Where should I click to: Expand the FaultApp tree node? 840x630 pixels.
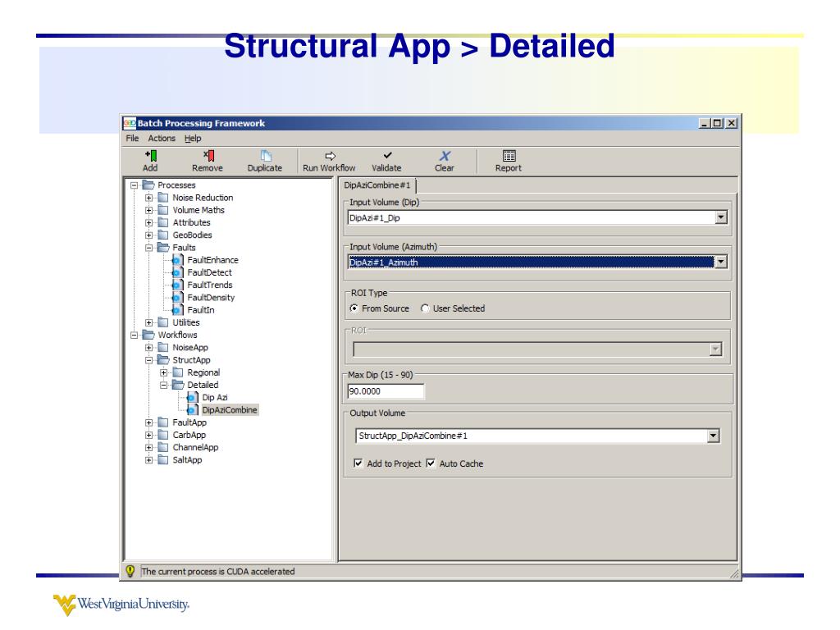[149, 422]
